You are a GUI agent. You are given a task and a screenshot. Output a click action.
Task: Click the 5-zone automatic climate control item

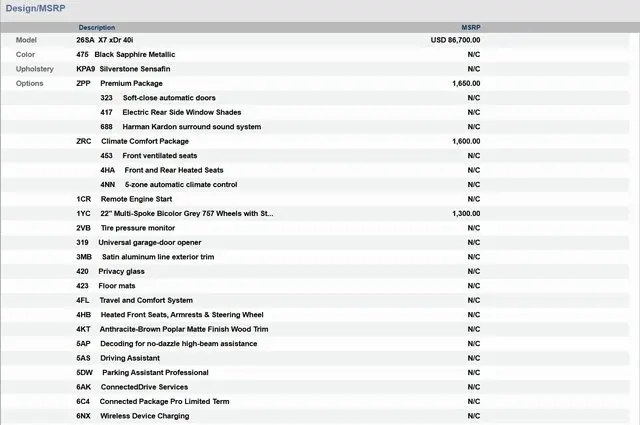click(x=180, y=185)
